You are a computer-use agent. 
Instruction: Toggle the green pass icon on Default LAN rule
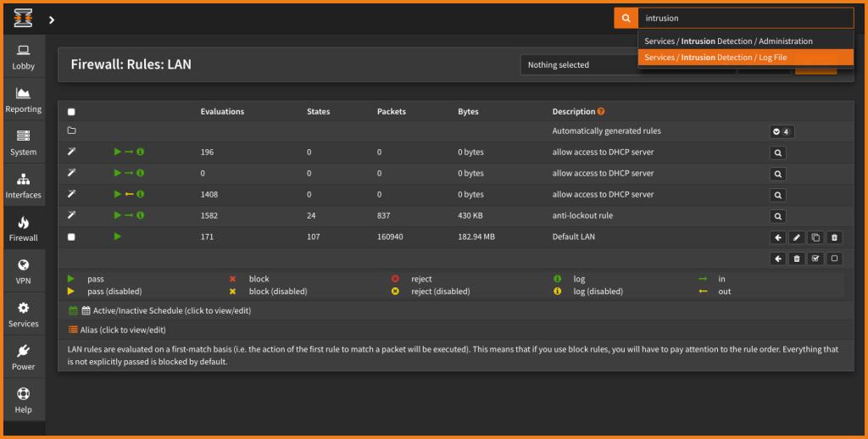pos(118,236)
